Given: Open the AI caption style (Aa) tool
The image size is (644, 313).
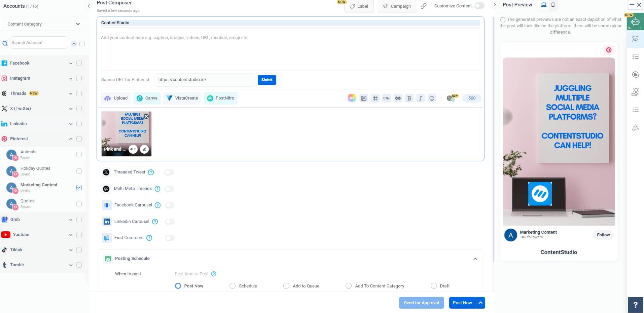Looking at the screenshot, I should pyautogui.click(x=352, y=98).
